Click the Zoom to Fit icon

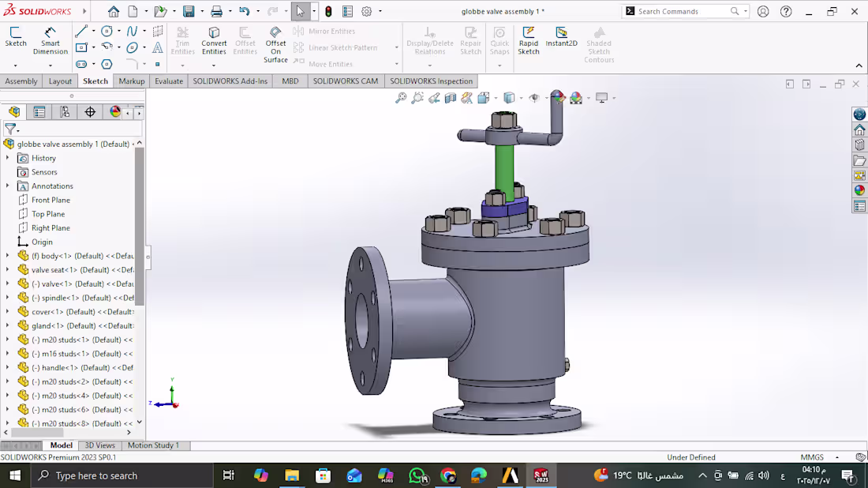[x=401, y=97]
